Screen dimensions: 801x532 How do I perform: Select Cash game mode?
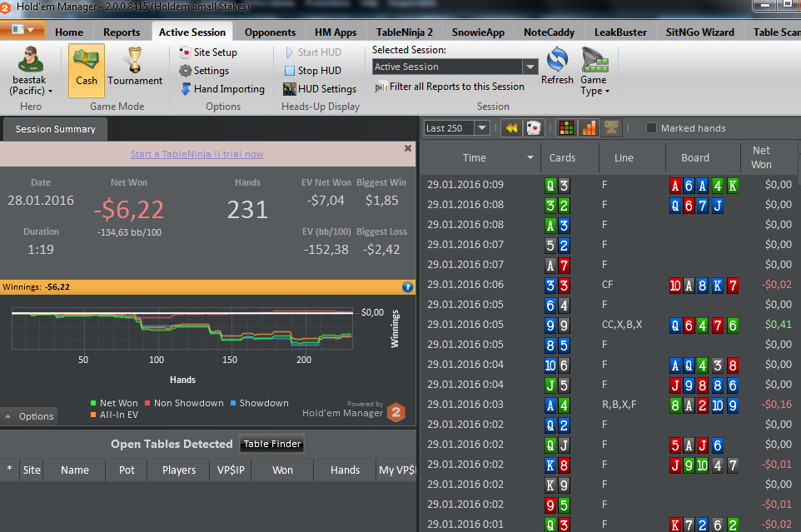coord(87,71)
